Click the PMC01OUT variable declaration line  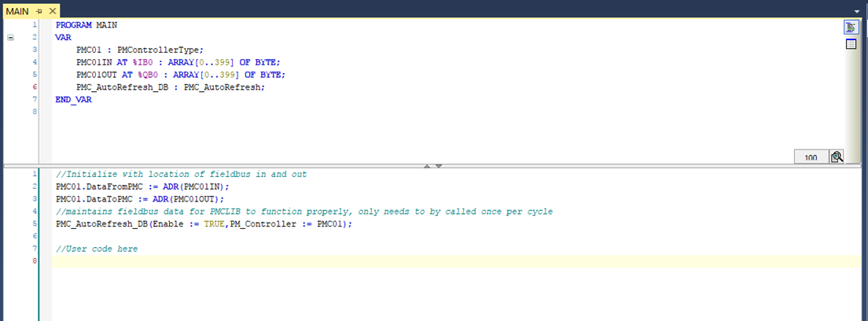click(180, 75)
